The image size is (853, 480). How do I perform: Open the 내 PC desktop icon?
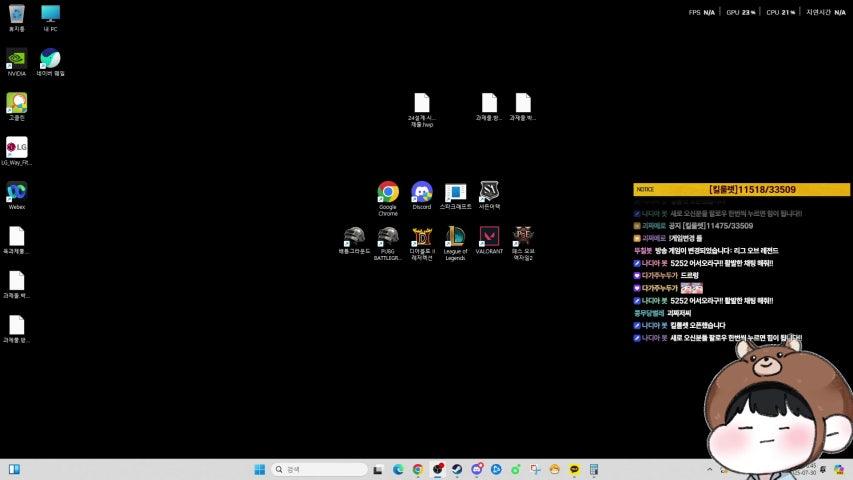pyautogui.click(x=50, y=17)
